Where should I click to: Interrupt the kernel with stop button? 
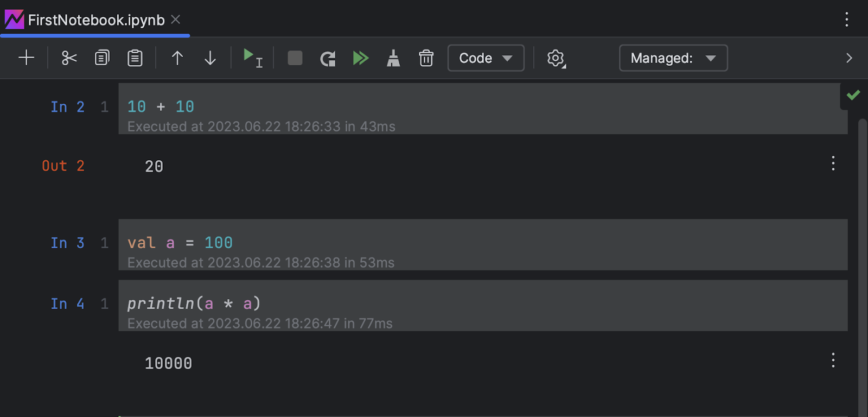click(x=295, y=58)
